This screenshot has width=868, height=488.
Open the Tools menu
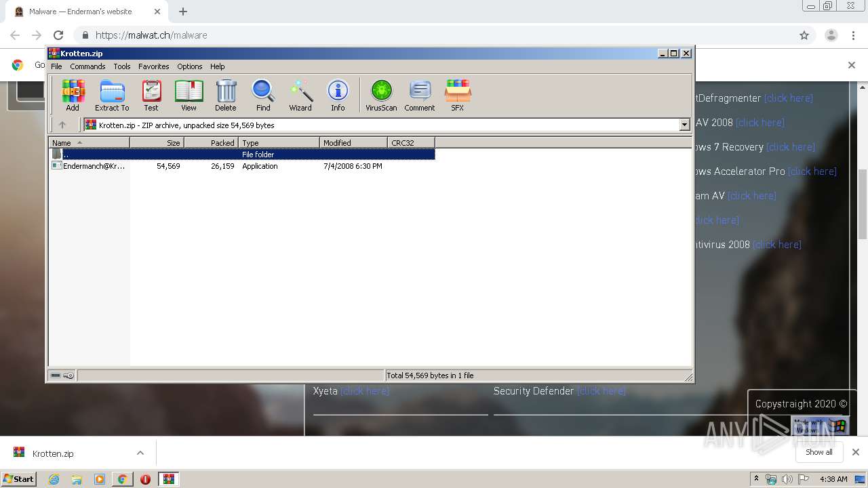point(122,66)
